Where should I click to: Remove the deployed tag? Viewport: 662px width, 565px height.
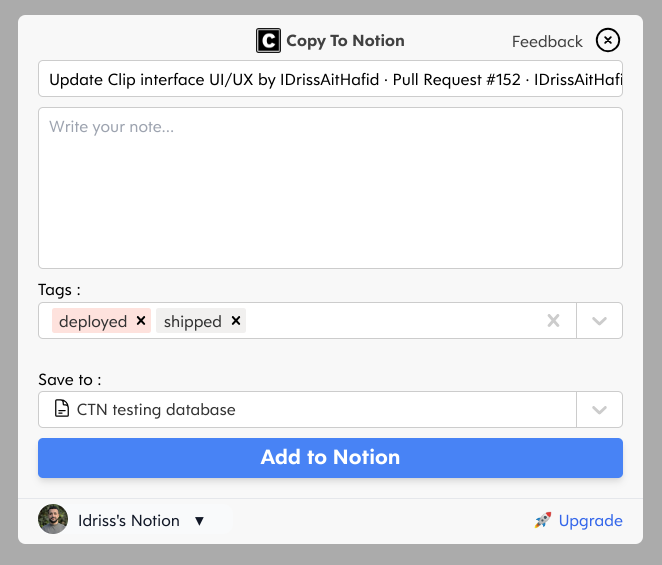[x=141, y=321]
